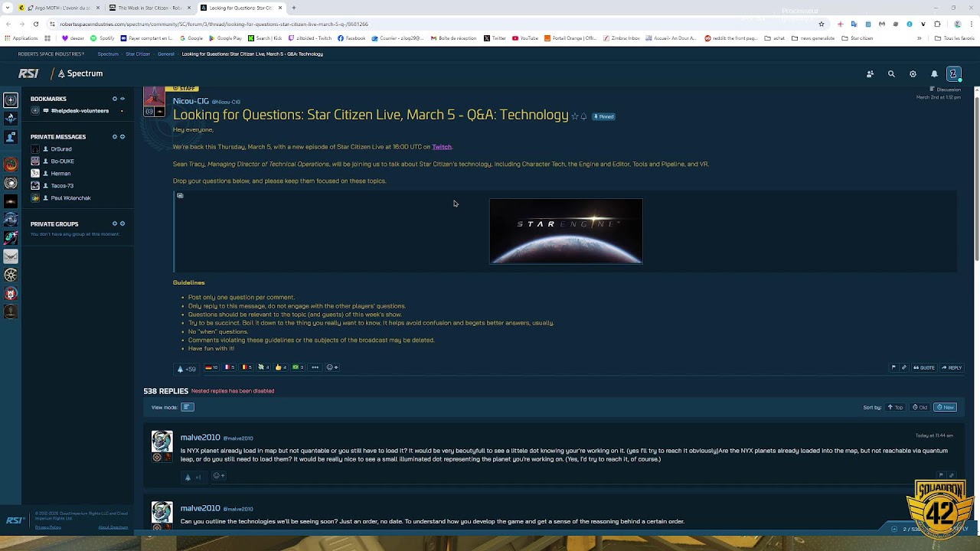Open the add-reaction emoji picker on main post
This screenshot has width=980, height=551.
332,367
